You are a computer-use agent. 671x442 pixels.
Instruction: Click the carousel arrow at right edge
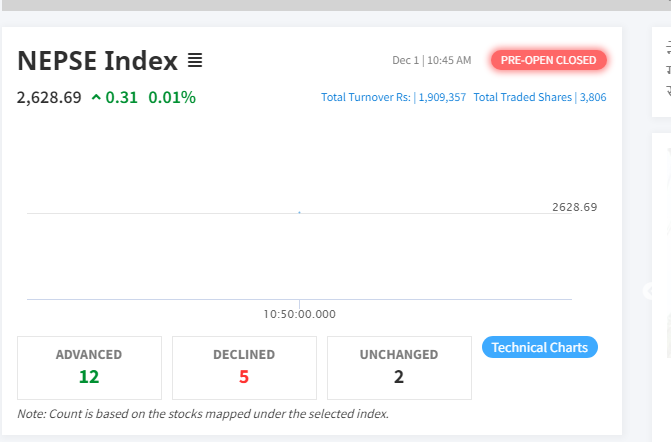click(649, 290)
